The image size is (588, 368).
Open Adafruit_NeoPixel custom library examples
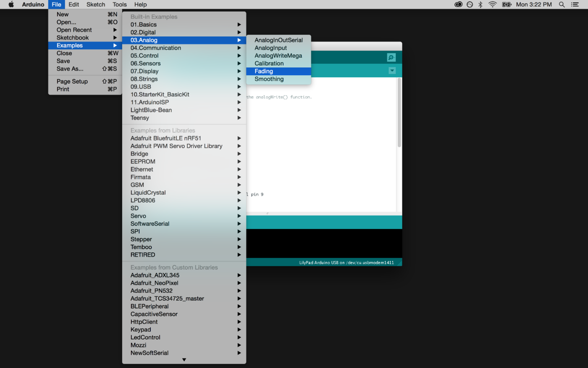point(184,283)
